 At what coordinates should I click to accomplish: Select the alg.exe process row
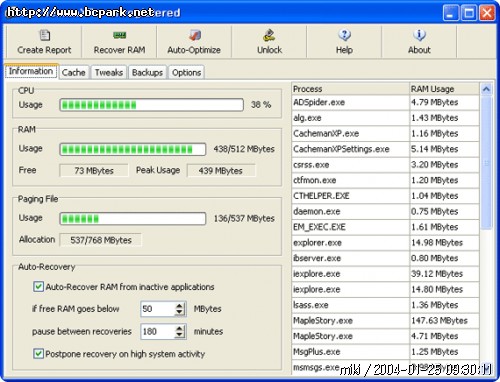(x=385, y=118)
